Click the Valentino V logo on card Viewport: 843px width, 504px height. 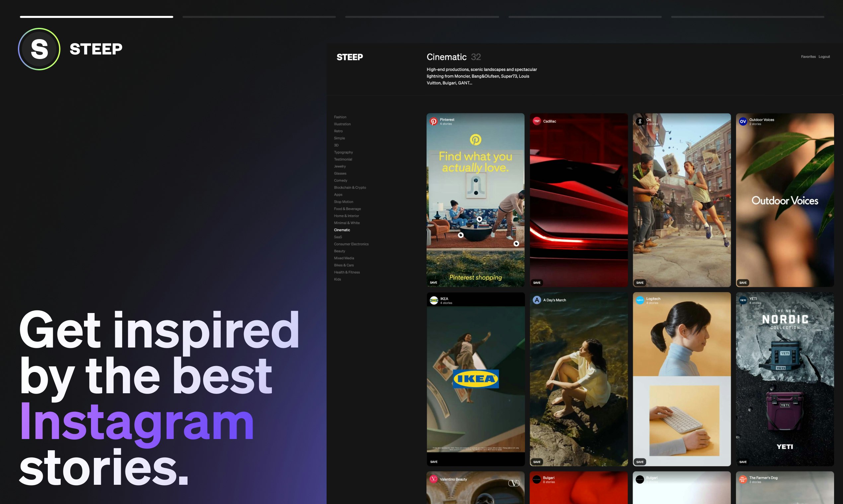point(514,483)
